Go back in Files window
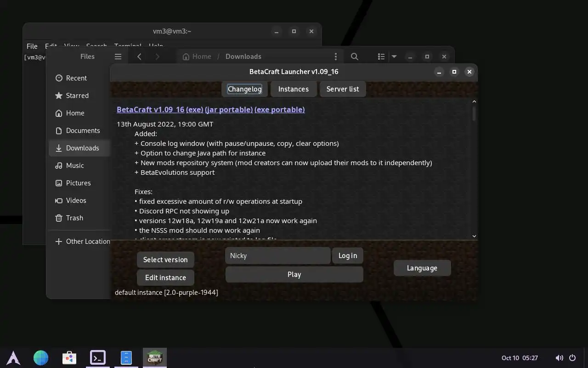The width and height of the screenshot is (588, 368). (x=139, y=57)
